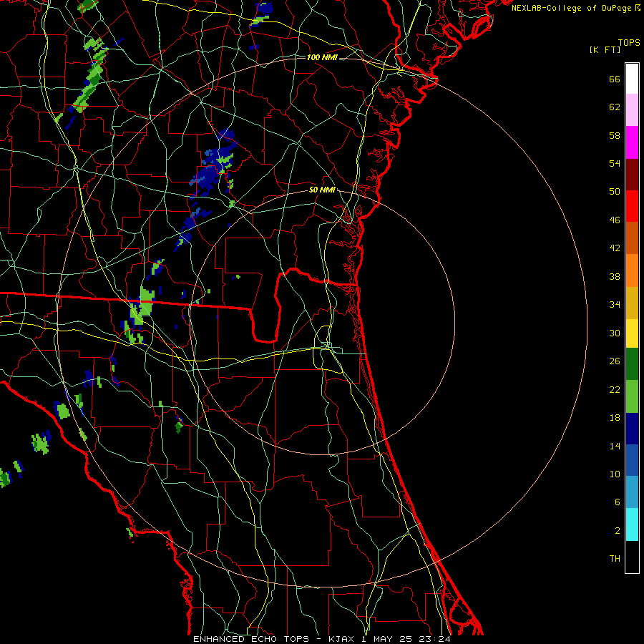Click the "23:24" timestamp text
The height and width of the screenshot is (644, 644).
coord(435,639)
